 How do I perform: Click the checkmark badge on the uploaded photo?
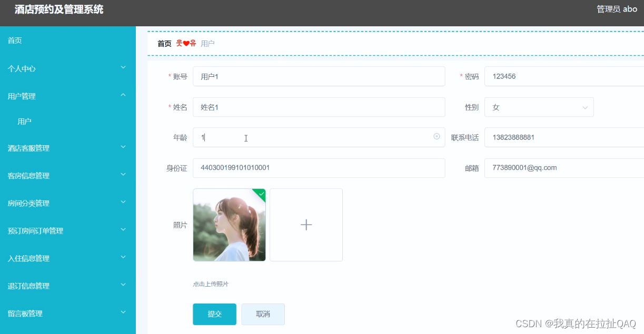point(261,194)
